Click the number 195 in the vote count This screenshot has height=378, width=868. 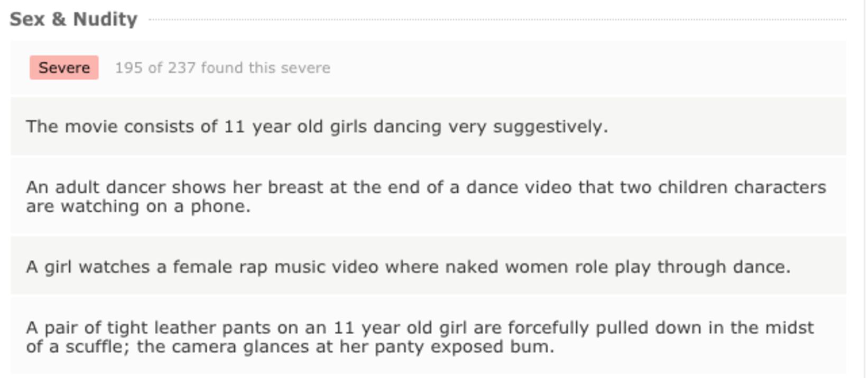129,68
